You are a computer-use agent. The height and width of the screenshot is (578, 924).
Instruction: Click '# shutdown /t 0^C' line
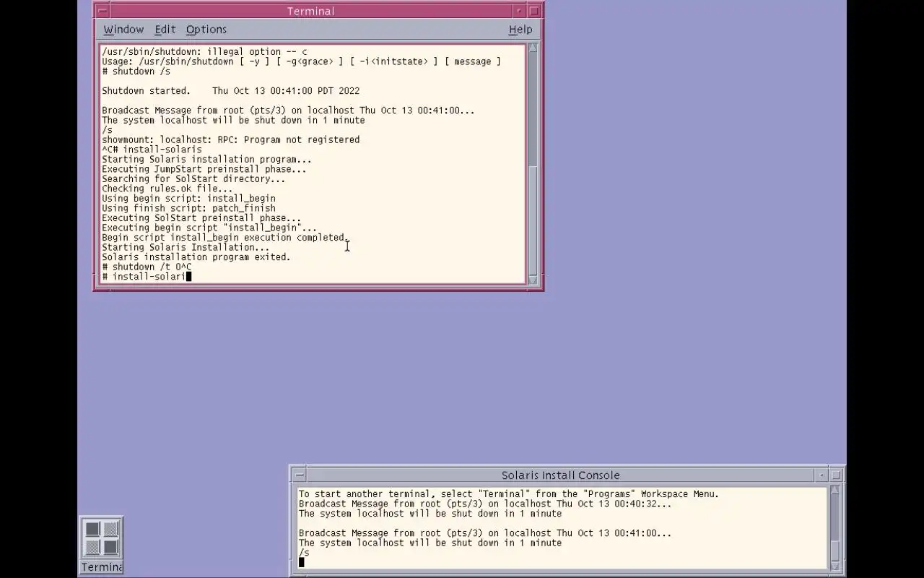pos(147,267)
